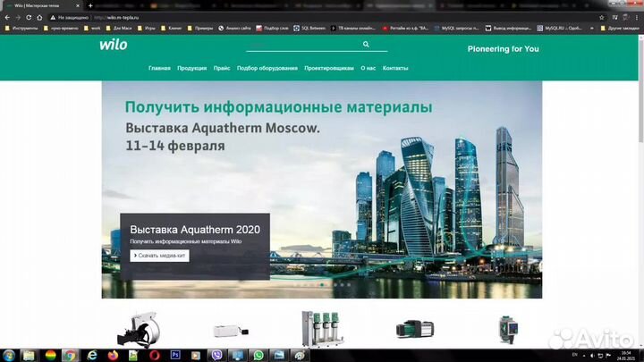Open the Подбор слов bookmark
Screen dimensions: 644x362
(272, 29)
